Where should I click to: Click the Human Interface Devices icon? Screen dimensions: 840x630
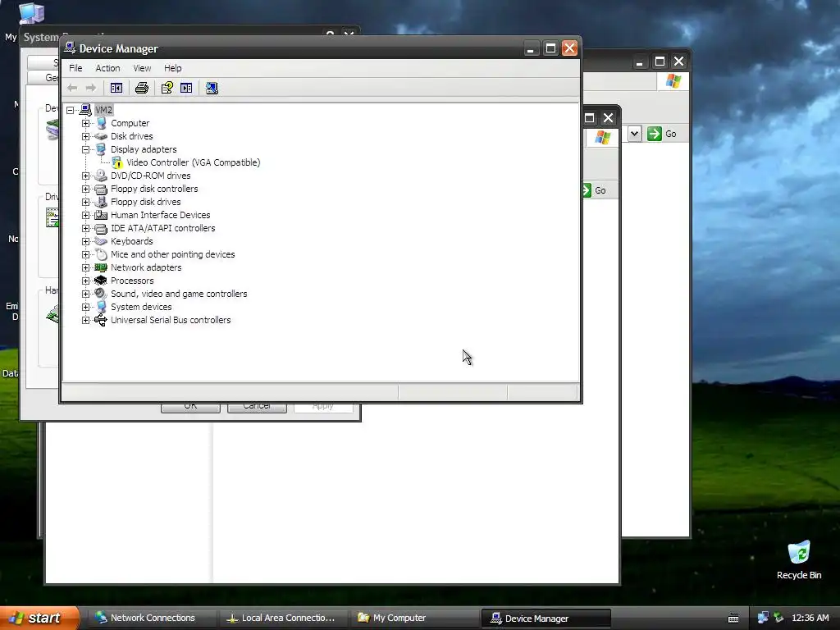tap(101, 215)
